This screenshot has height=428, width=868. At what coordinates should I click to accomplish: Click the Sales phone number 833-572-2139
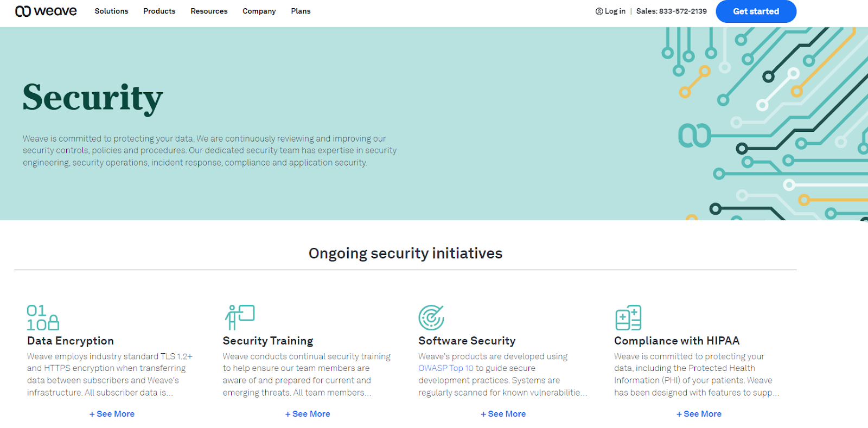[x=682, y=11]
